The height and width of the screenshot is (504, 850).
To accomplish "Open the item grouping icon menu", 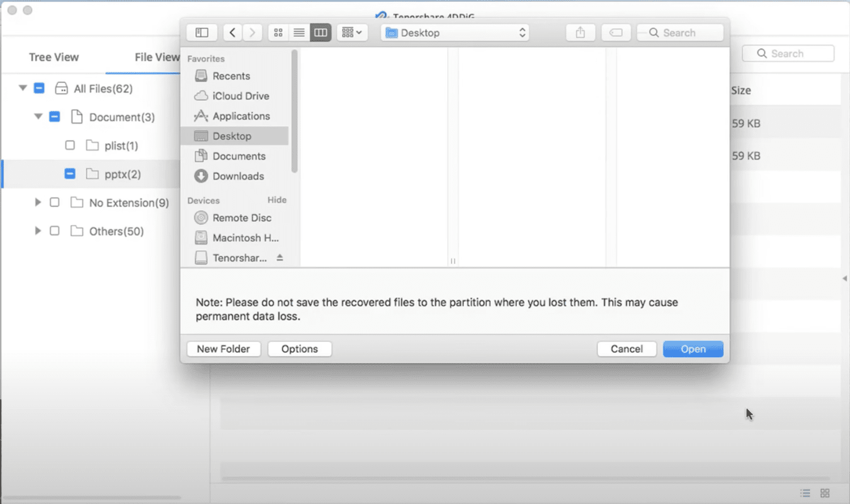I will (x=352, y=32).
